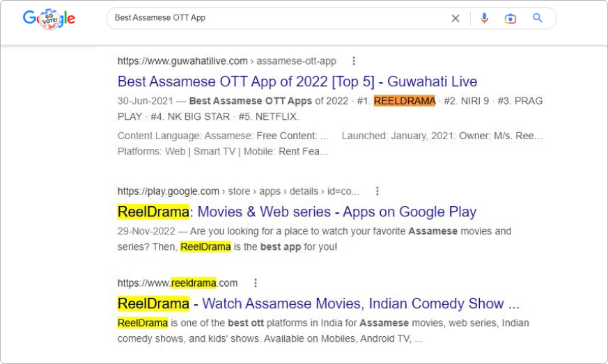Click highlighted ReelDrama in Google Play snippet
Image resolution: width=608 pixels, height=364 pixels.
205,247
